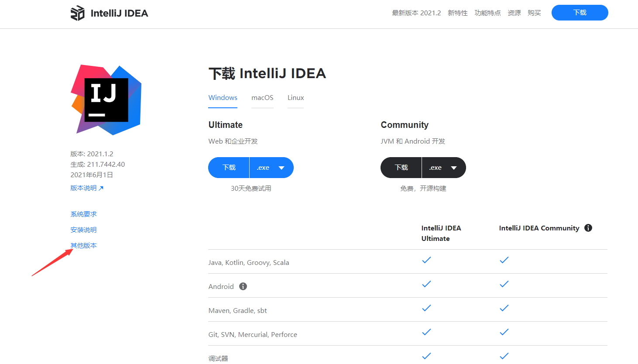638x364 pixels.
Task: Download the Community edition
Action: pos(401,168)
